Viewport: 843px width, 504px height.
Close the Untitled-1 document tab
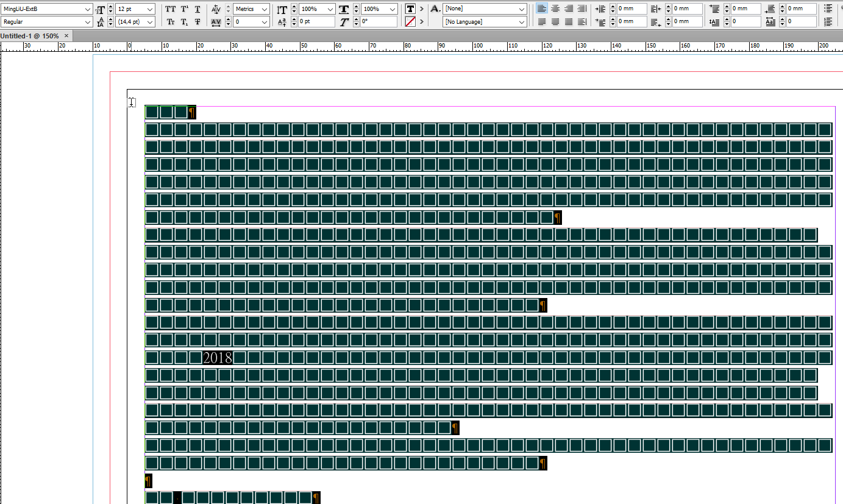point(66,36)
